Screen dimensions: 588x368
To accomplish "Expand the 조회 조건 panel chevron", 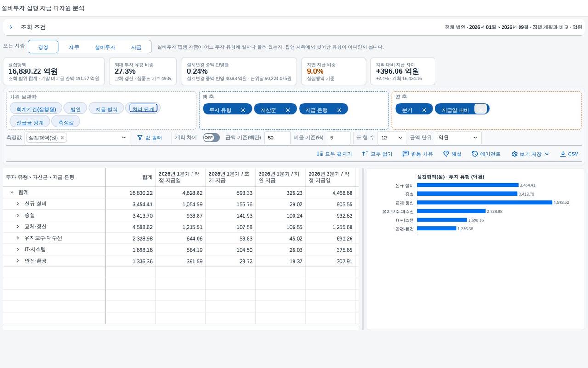I will 11,27.
